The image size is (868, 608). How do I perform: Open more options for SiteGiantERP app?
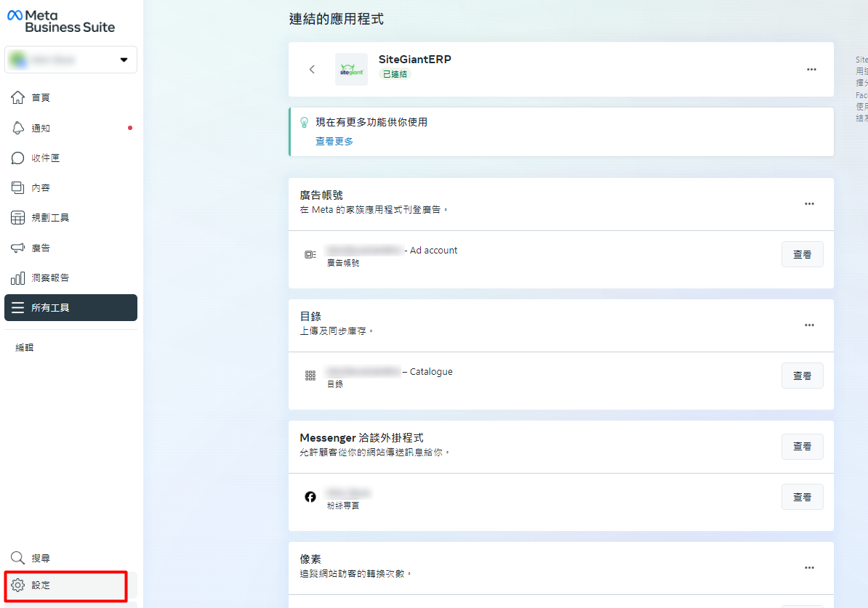(811, 70)
